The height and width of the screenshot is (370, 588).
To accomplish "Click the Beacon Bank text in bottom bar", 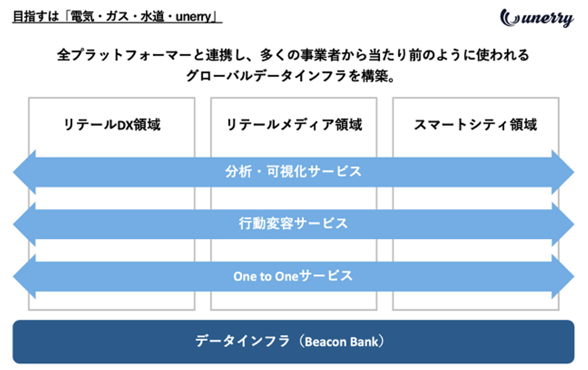I will click(341, 341).
